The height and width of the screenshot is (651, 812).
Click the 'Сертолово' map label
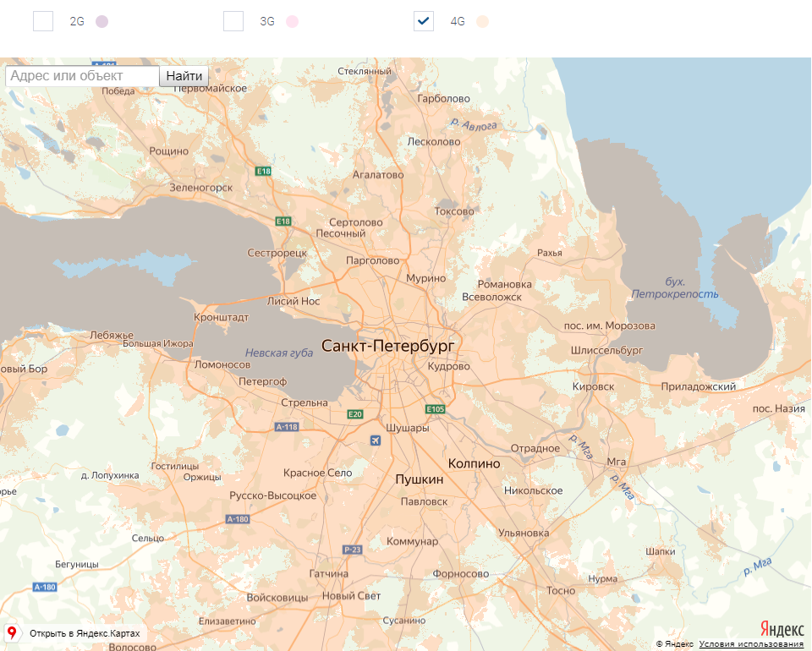[356, 222]
